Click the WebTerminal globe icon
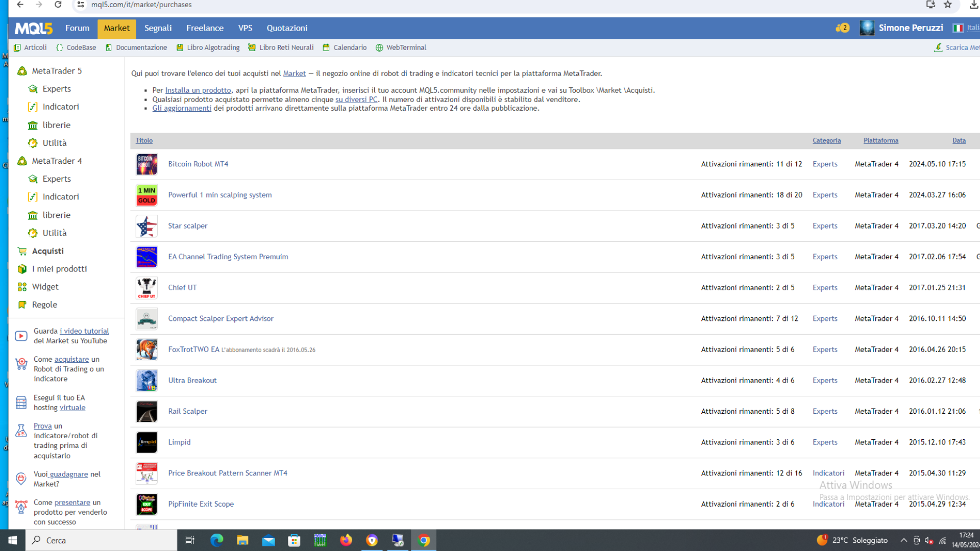The image size is (980, 551). 379,47
